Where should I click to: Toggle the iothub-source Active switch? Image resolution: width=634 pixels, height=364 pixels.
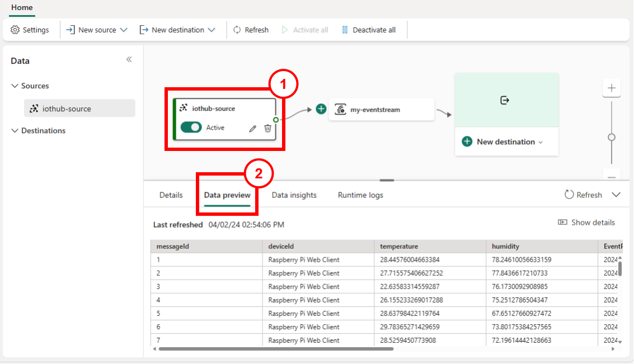[191, 127]
